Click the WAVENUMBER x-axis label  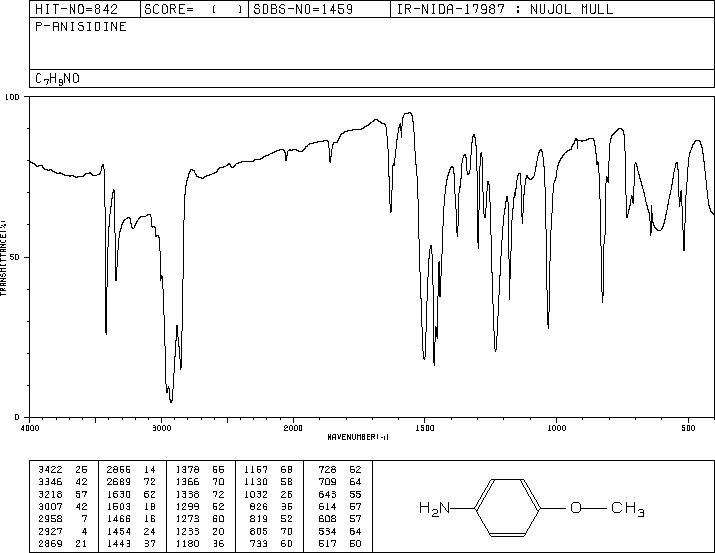tap(358, 437)
